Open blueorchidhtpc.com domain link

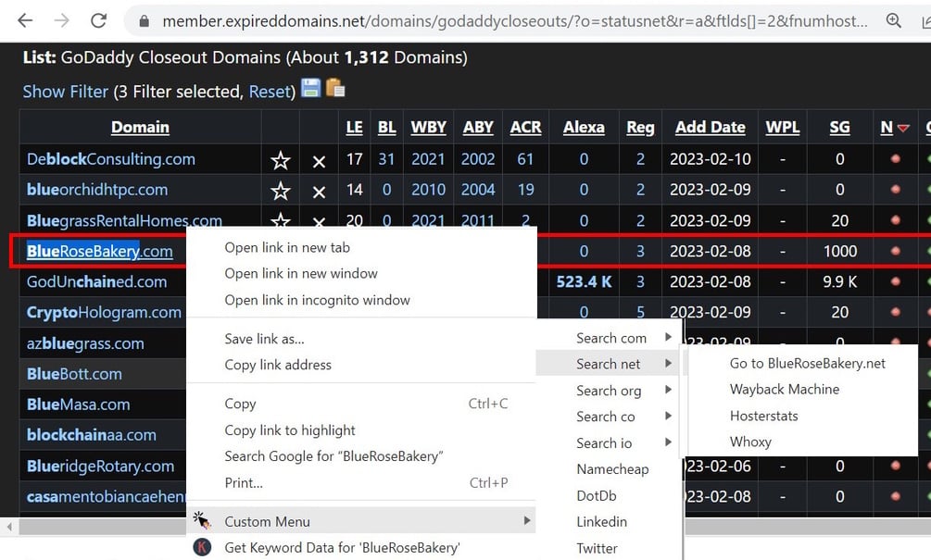click(x=97, y=190)
